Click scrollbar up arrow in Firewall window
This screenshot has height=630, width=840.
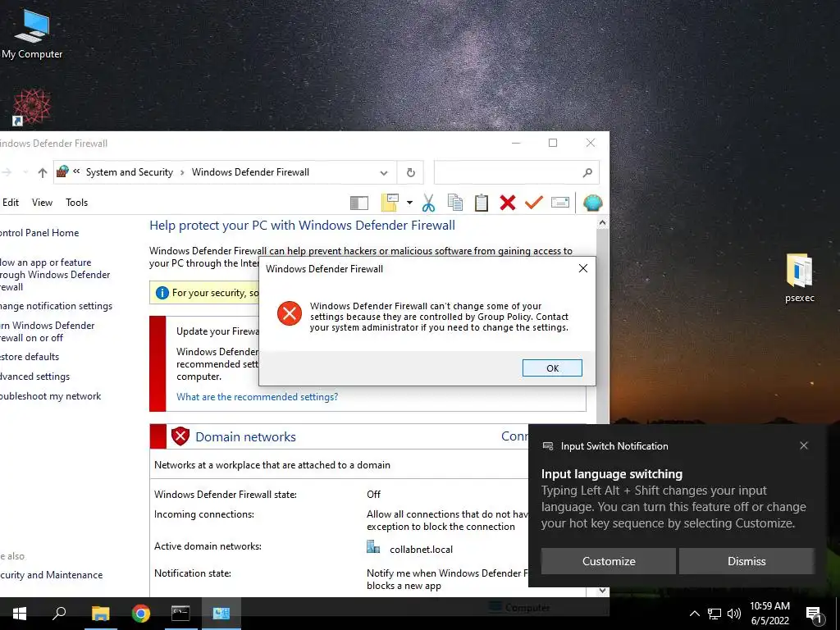click(x=602, y=222)
